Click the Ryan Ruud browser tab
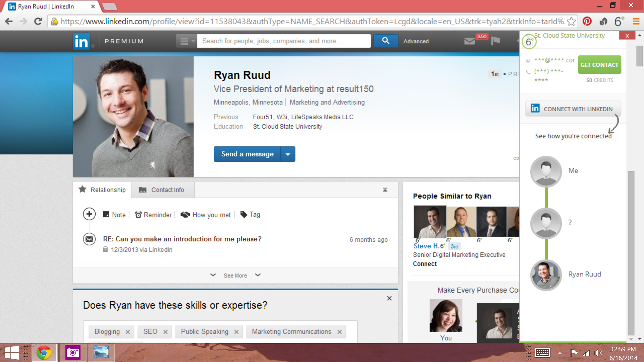644x362 pixels. (50, 6)
